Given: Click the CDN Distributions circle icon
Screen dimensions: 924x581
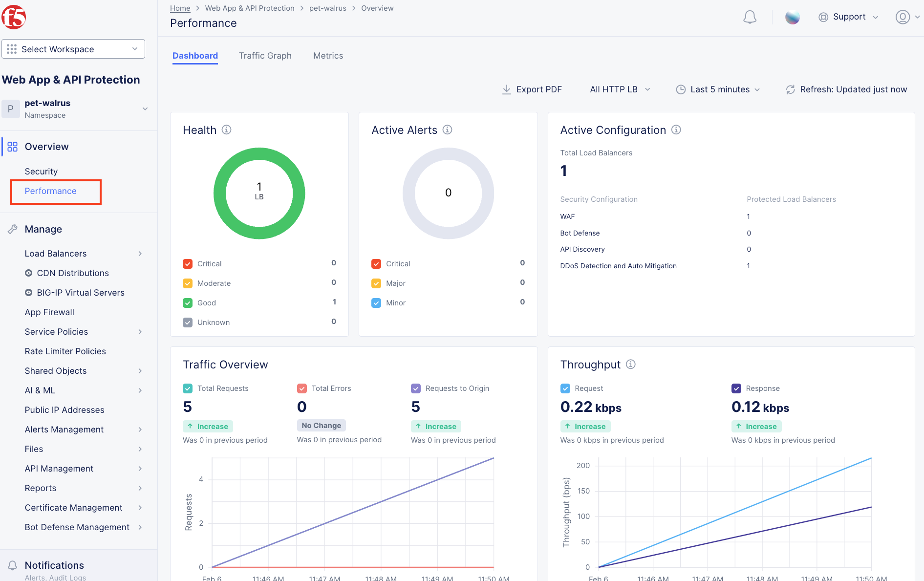Looking at the screenshot, I should pyautogui.click(x=29, y=273).
